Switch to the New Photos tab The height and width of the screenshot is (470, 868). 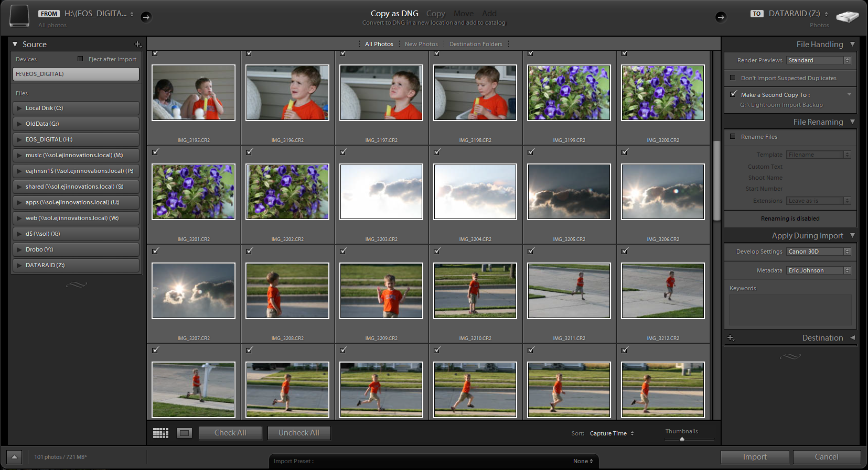click(421, 44)
